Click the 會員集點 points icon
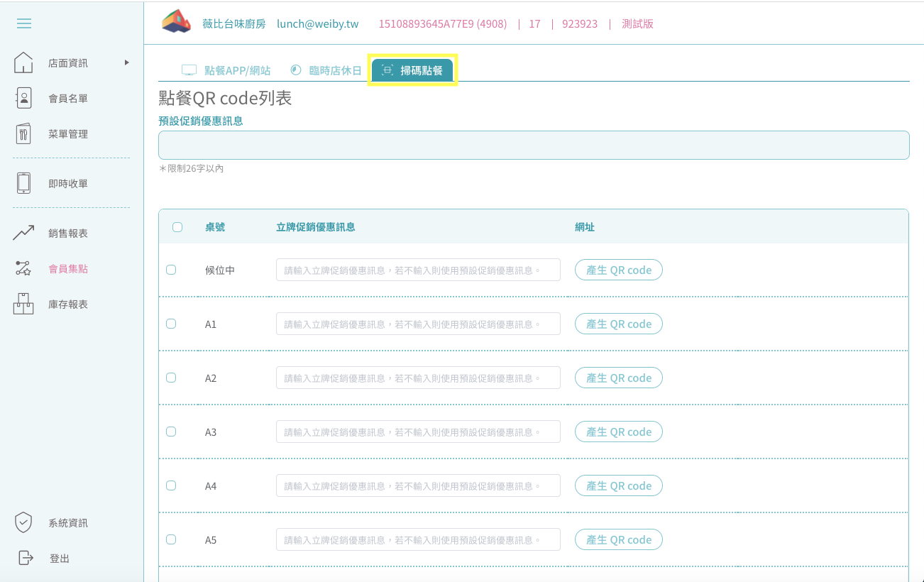Screen dimensions: 924x582 [x=23, y=268]
